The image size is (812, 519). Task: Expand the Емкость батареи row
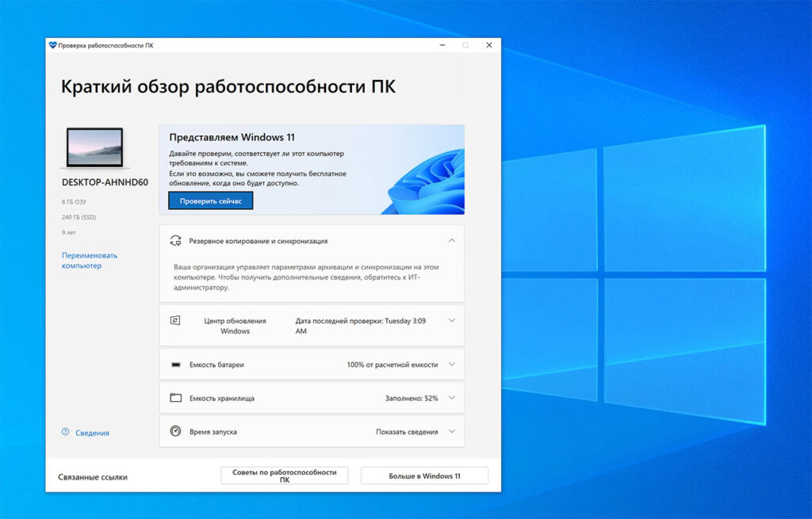tap(451, 364)
